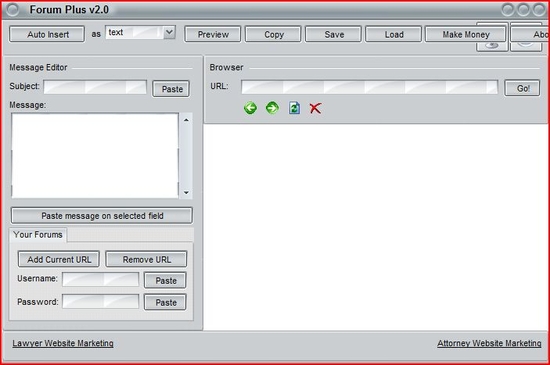The width and height of the screenshot is (550, 365).
Task: Switch to Your Forums tab
Action: pos(38,235)
